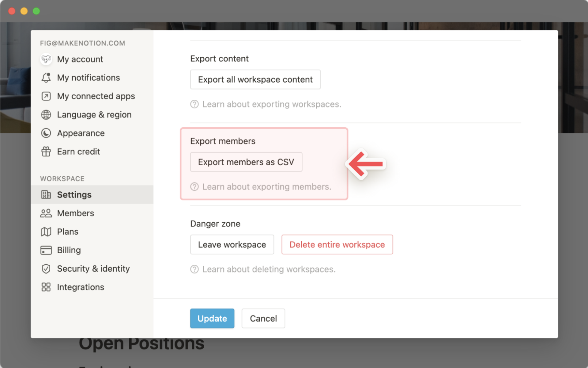Click the Language & region globe icon
588x368 pixels.
[46, 114]
